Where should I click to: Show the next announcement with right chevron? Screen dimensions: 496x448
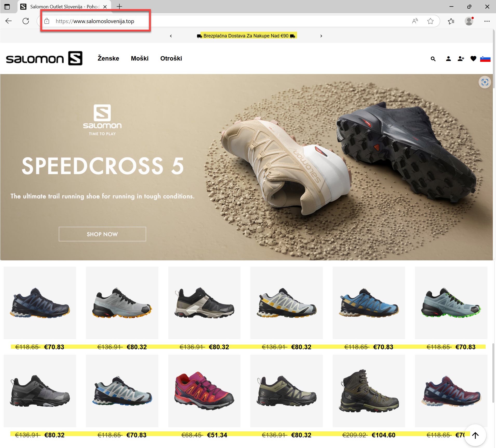click(321, 36)
